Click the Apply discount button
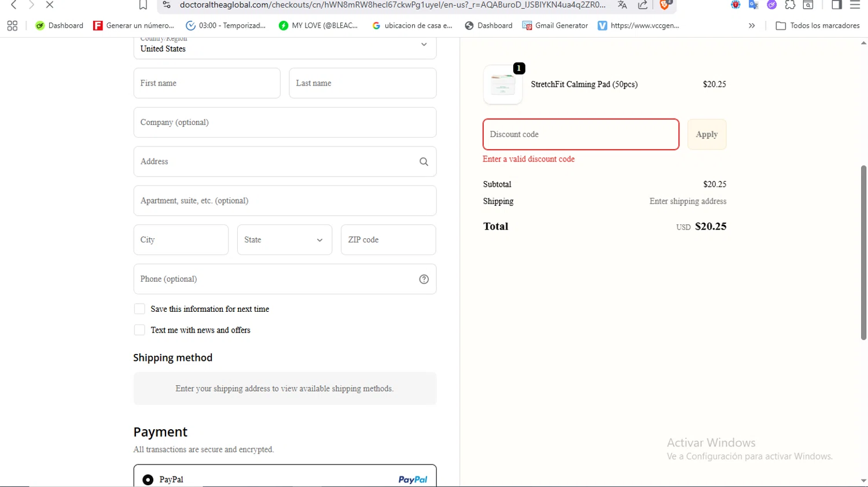The width and height of the screenshot is (868, 487). (x=707, y=134)
